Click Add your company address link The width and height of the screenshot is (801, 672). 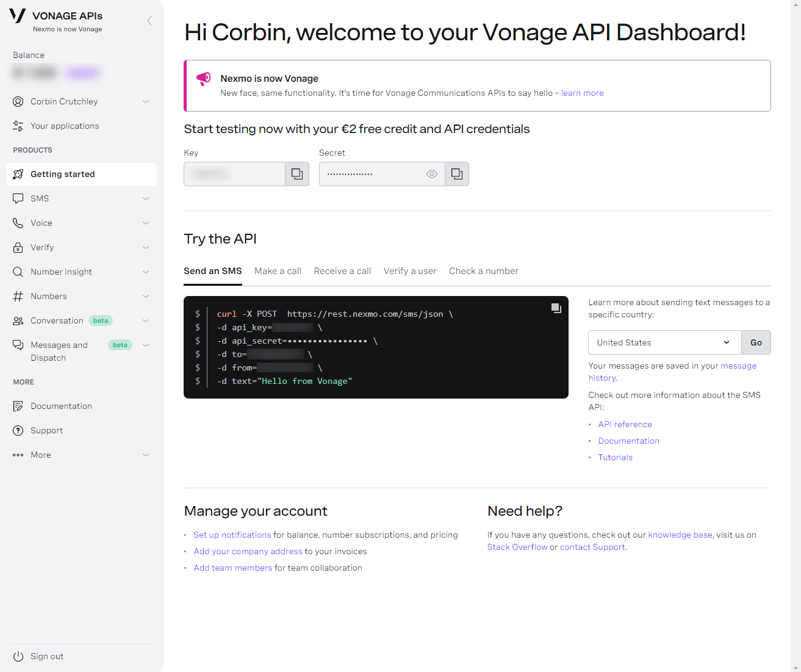click(x=248, y=551)
